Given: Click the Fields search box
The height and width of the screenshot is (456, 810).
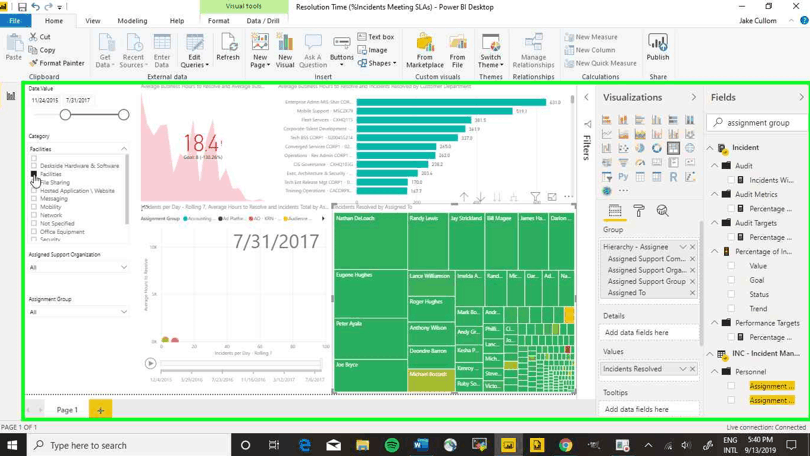Looking at the screenshot, I should (756, 123).
